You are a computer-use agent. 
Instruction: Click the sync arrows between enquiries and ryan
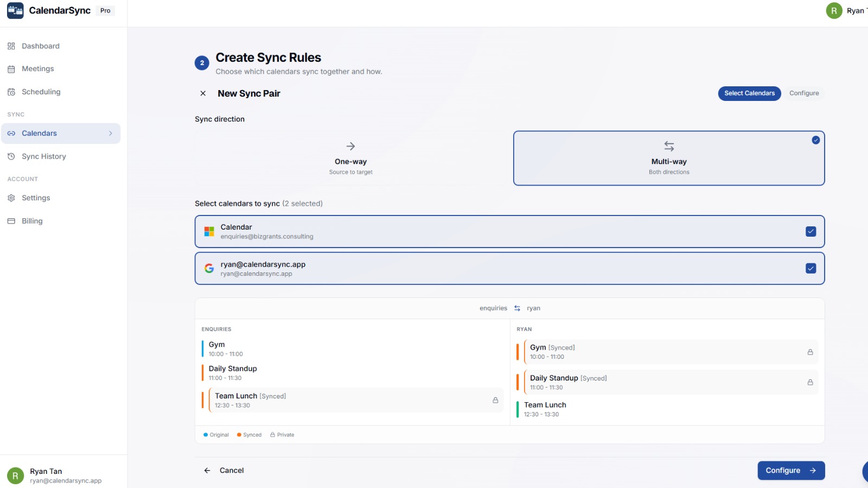517,308
